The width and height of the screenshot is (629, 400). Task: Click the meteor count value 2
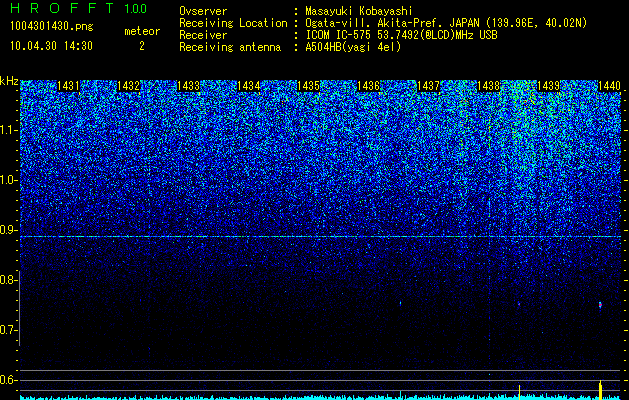(x=142, y=46)
